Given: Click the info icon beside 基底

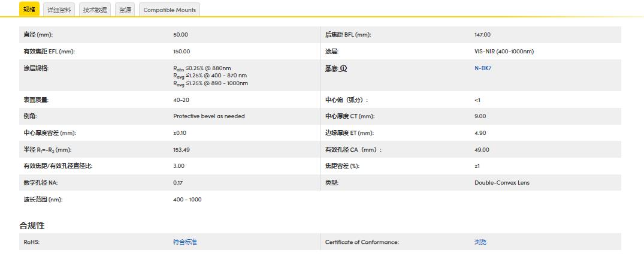Looking at the screenshot, I should tap(344, 68).
